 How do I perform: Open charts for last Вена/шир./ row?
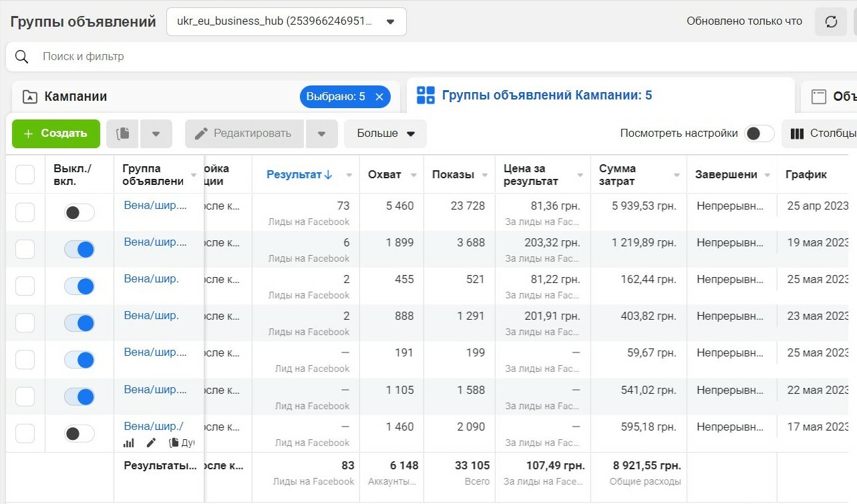pos(129,443)
